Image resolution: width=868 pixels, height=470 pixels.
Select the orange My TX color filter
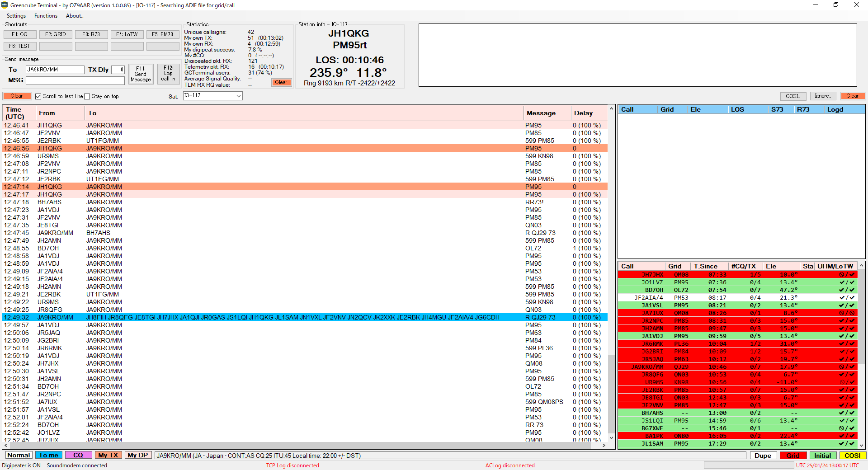coord(108,455)
